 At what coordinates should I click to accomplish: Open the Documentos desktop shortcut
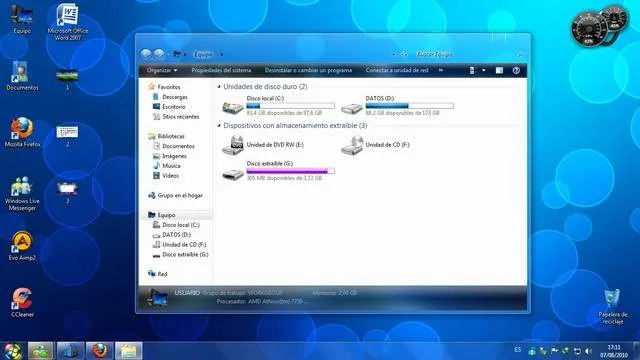point(22,76)
